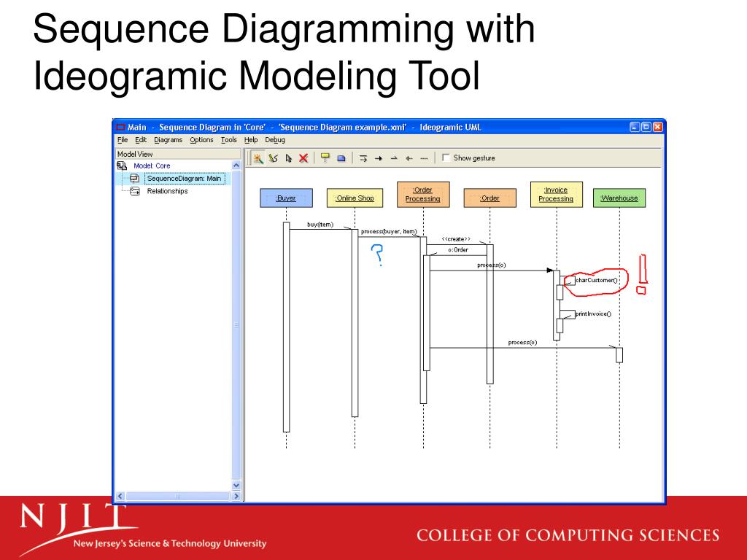Select the blue note shape tool
Viewport: 747px width, 560px height.
[341, 158]
